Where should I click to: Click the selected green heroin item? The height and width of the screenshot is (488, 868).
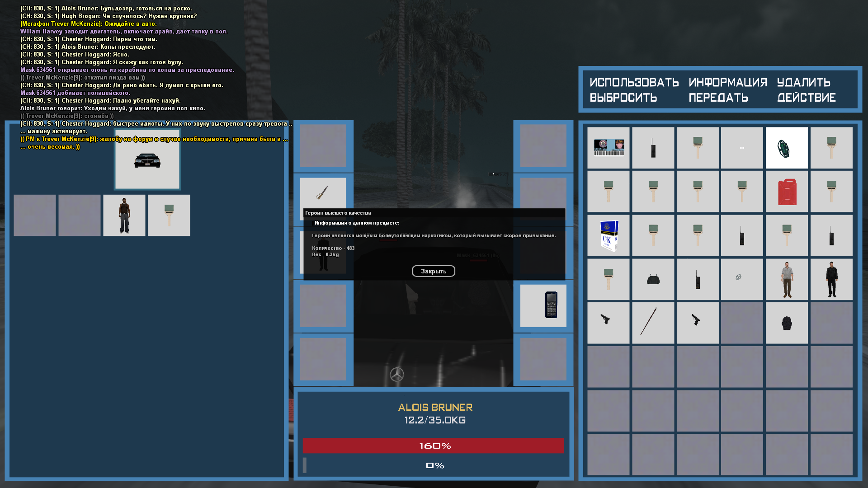[787, 148]
